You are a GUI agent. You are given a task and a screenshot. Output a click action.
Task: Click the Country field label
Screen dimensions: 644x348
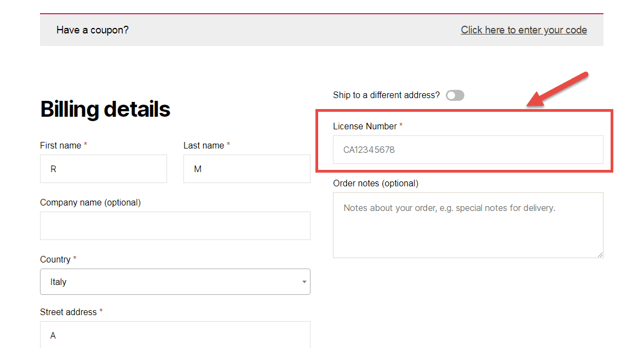coord(55,259)
